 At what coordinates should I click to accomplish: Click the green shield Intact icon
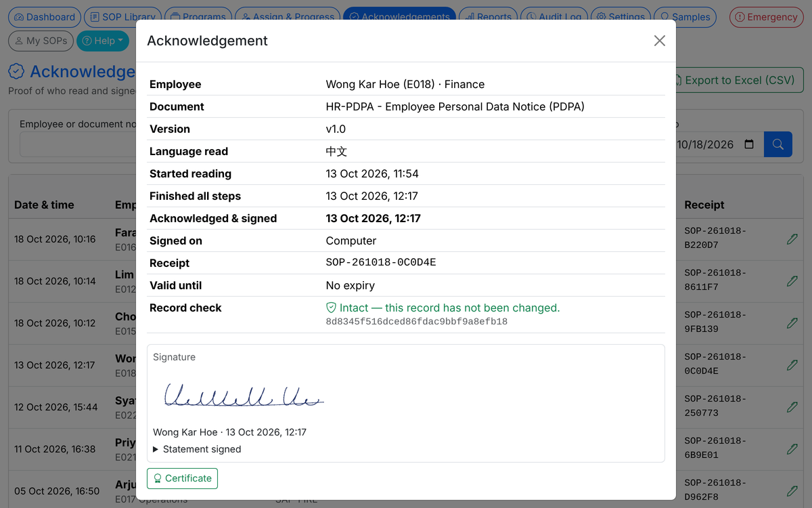pos(331,308)
